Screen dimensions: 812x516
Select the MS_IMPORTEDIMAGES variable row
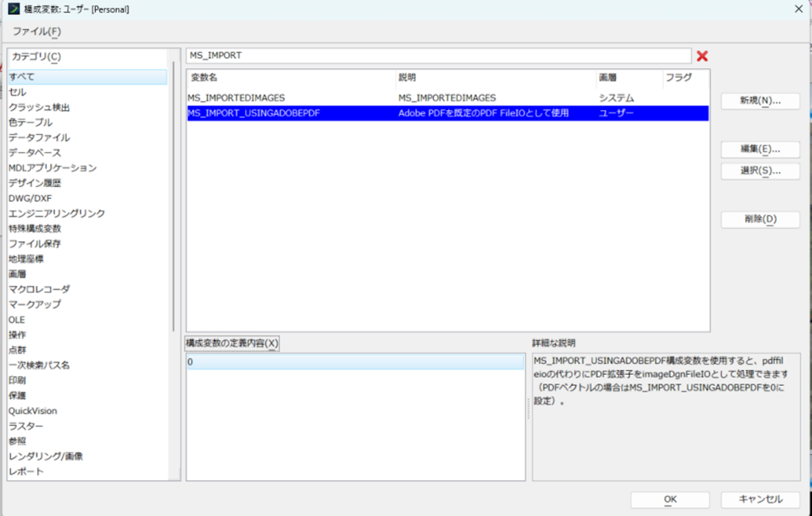pos(448,97)
